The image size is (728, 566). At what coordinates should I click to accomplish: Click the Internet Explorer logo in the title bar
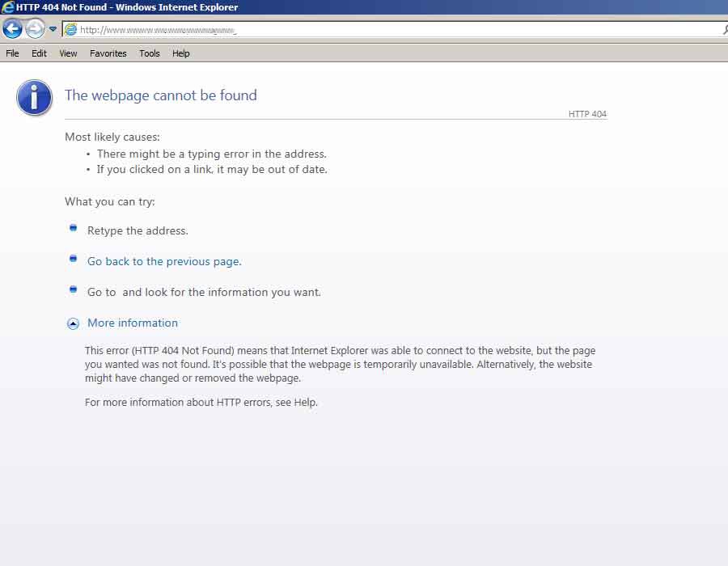tap(8, 7)
